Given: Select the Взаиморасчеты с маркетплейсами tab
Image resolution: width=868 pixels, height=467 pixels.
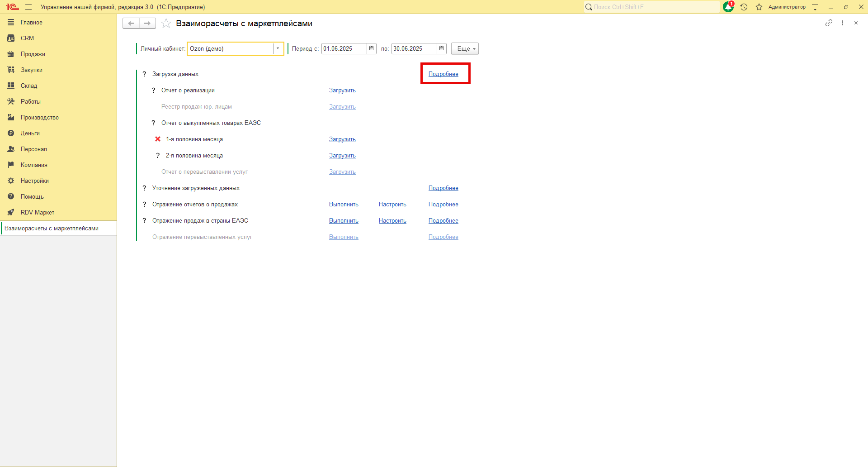Looking at the screenshot, I should click(52, 229).
